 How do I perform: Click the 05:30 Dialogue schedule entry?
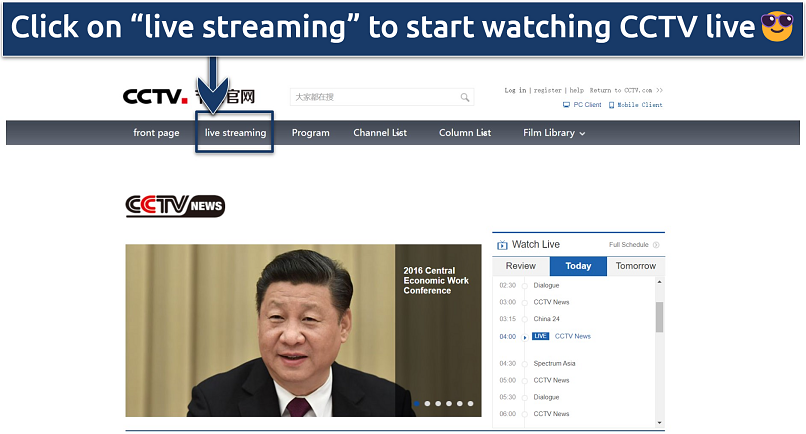click(546, 397)
